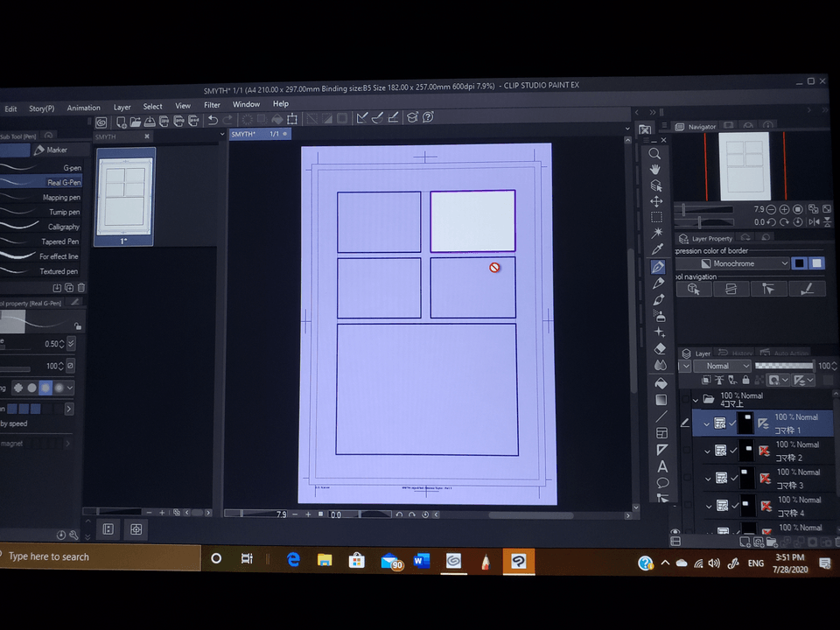The width and height of the screenshot is (840, 630).
Task: Open the mask enable dropdown in the Layer palette
Action: click(785, 380)
